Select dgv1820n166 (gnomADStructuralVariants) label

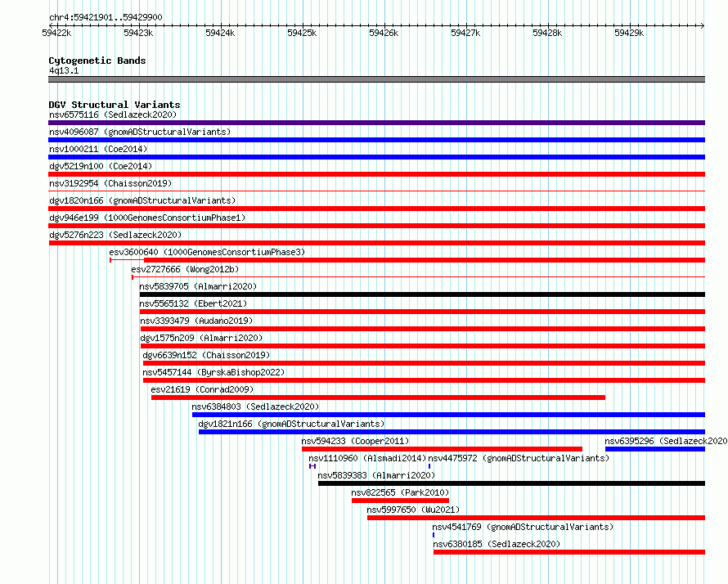click(x=142, y=200)
